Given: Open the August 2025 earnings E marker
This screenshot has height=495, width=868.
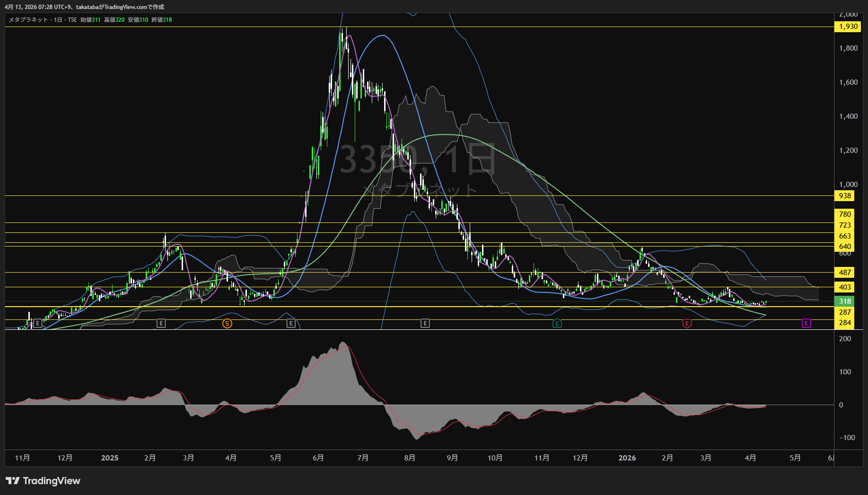Looking at the screenshot, I should (425, 324).
